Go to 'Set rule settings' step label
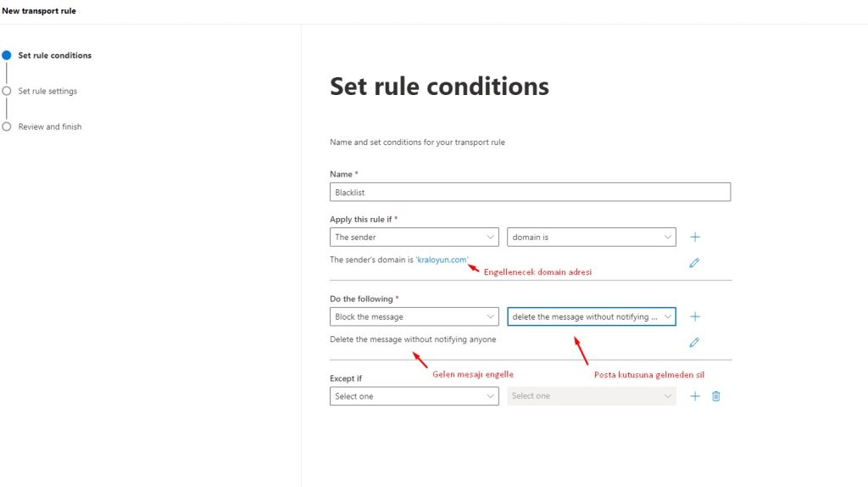 (47, 91)
